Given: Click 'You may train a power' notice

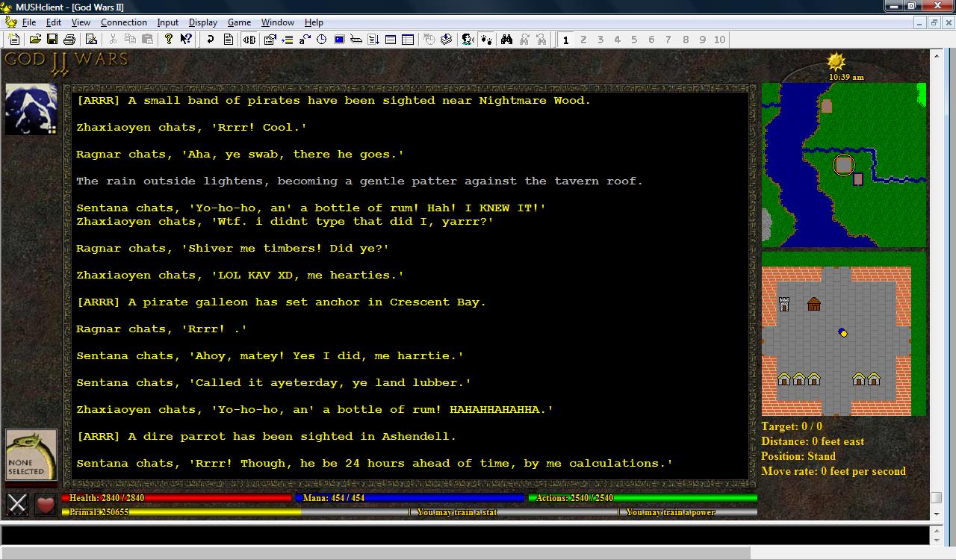Looking at the screenshot, I should (671, 512).
